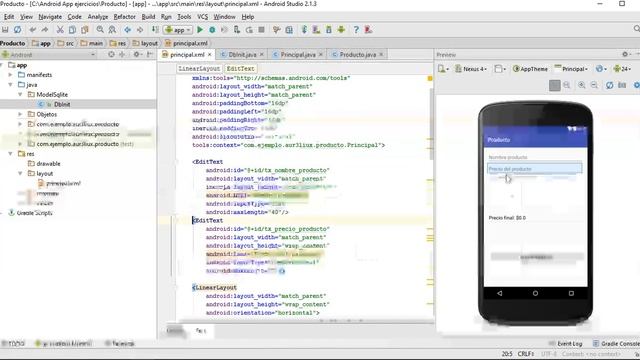Click the Debug app bug icon
Screen dimensions: 640x360
point(212,30)
